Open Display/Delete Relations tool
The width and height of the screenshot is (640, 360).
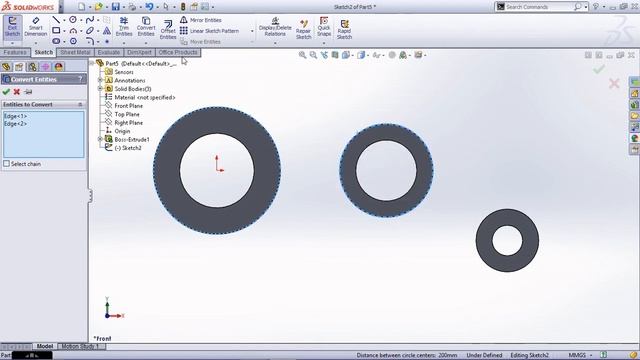point(275,27)
